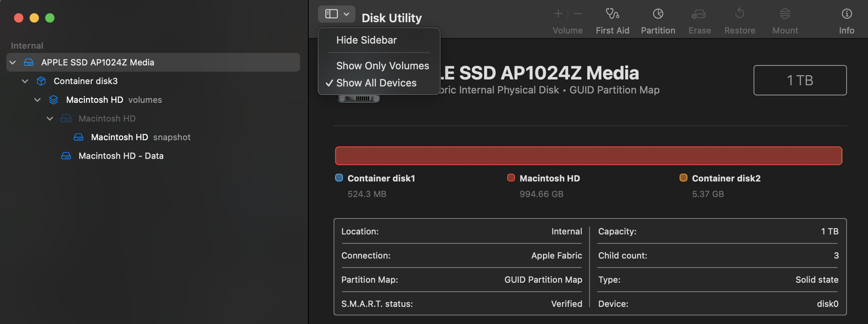Viewport: 868px width, 324px height.
Task: Click the Info toolbar icon
Action: 847,14
